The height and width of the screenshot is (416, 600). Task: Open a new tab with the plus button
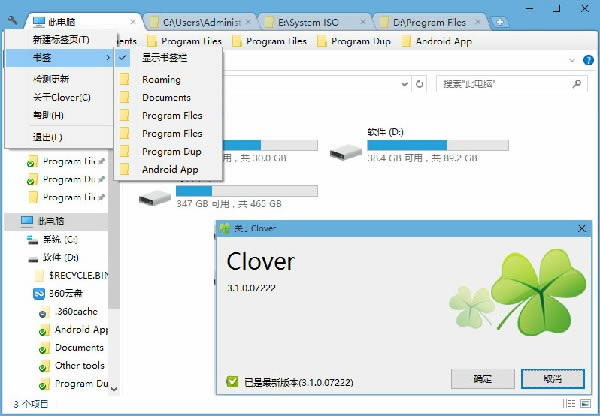(499, 22)
